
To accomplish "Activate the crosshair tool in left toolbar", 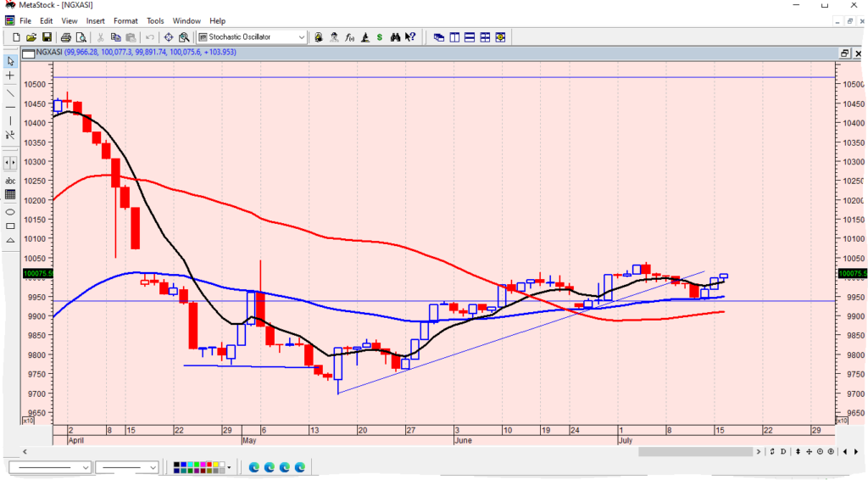I will click(x=10, y=75).
